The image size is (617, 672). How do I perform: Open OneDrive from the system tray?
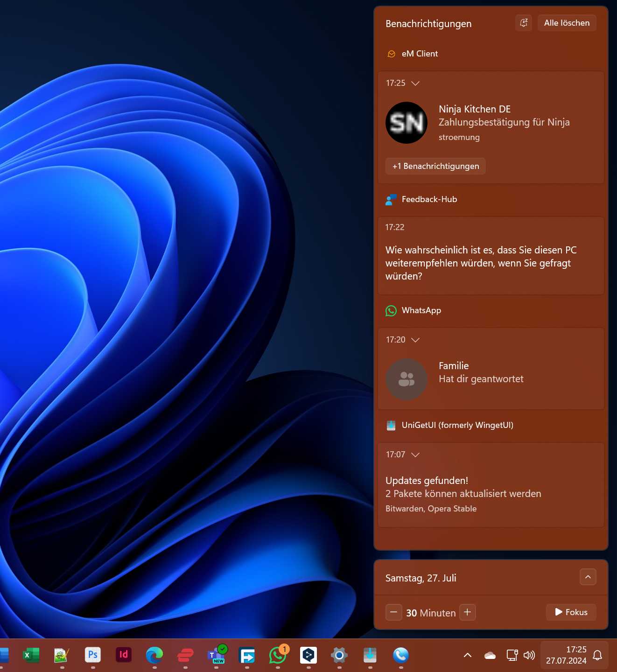490,655
